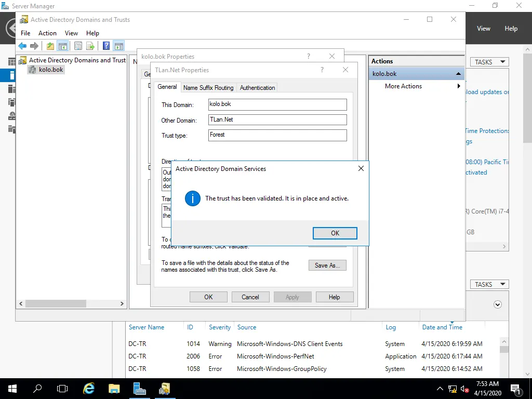Switch to the General tab
This screenshot has height=399, width=532.
coord(167,87)
